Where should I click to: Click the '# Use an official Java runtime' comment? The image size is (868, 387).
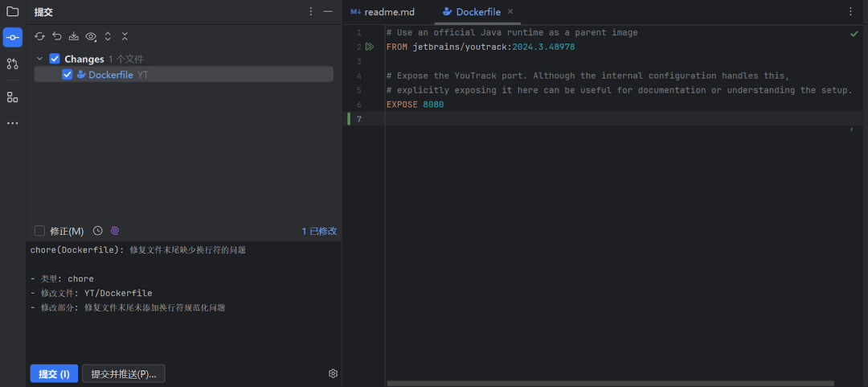tap(512, 33)
